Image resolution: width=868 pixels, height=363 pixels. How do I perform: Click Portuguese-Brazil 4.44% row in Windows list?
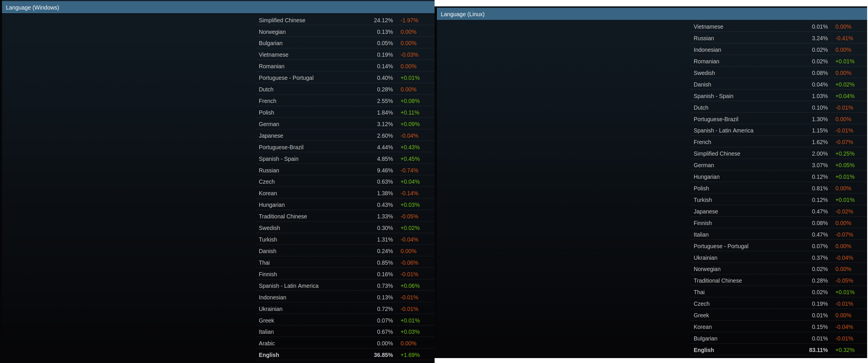(x=281, y=147)
